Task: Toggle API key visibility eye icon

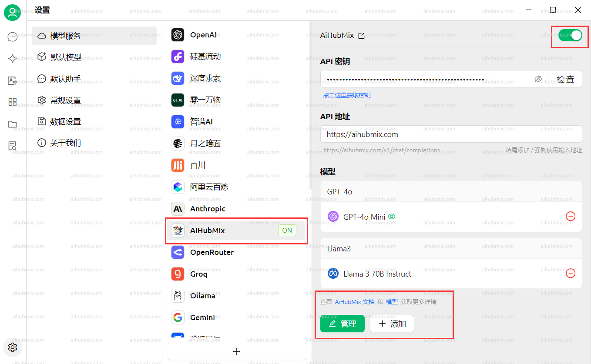Action: point(538,79)
